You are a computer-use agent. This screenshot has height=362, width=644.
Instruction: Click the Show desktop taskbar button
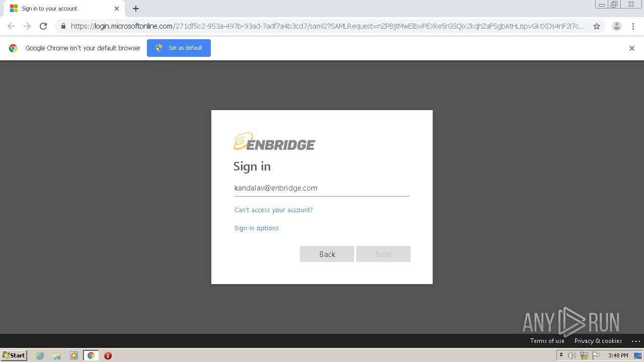pos(638,355)
